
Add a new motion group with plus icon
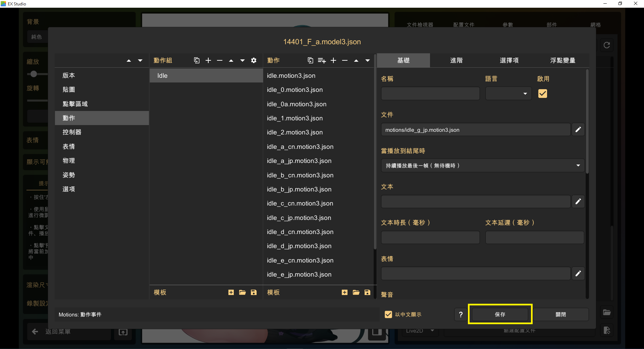[x=208, y=60]
